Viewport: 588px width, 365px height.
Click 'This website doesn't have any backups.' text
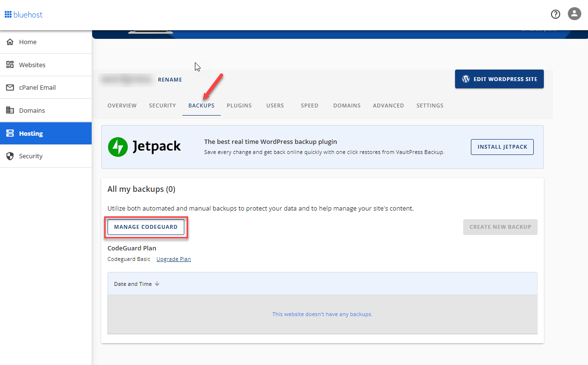[323, 314]
